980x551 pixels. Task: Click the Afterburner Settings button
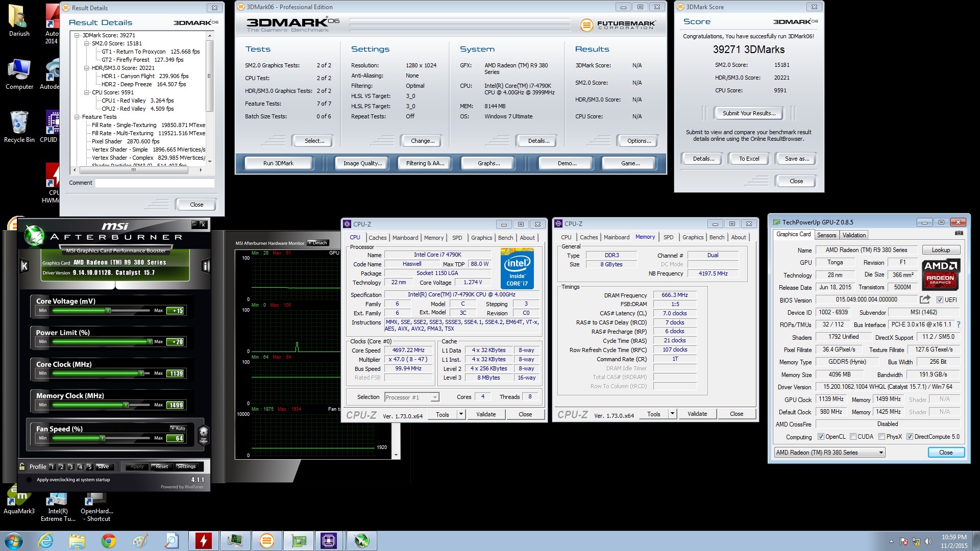coord(186,466)
